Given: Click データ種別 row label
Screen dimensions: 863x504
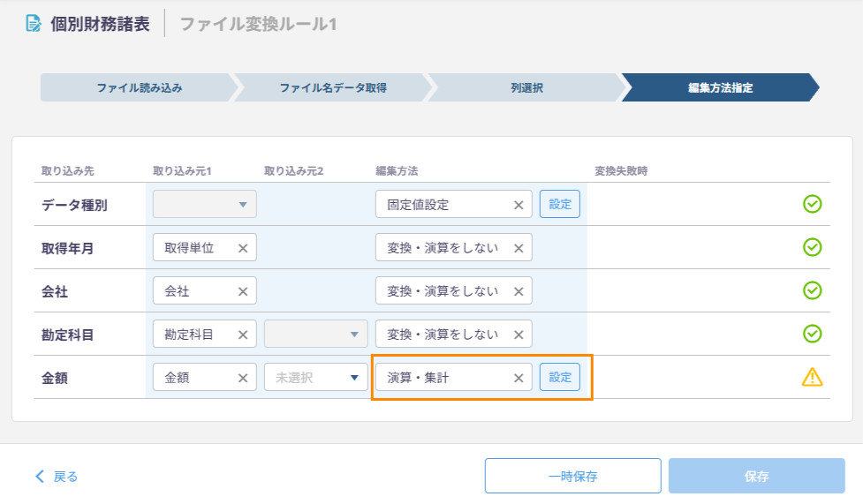Looking at the screenshot, I should [x=74, y=206].
